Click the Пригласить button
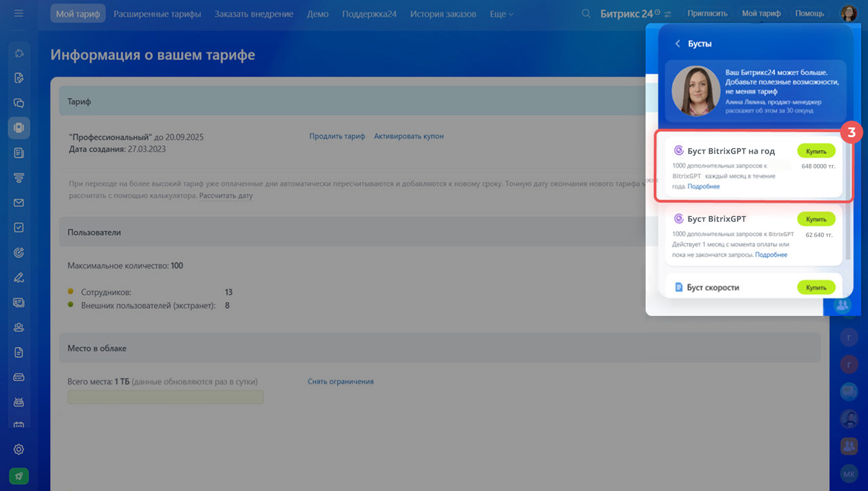This screenshot has width=868, height=491. point(707,14)
